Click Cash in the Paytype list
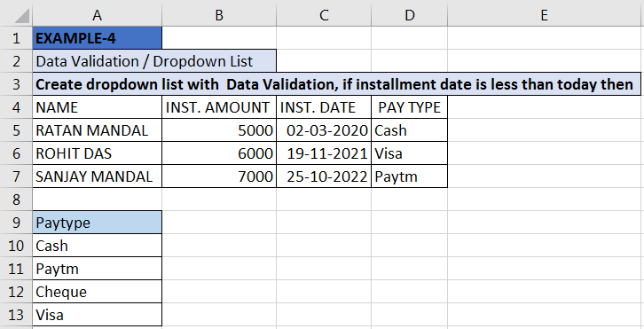644x329 pixels. 97,246
